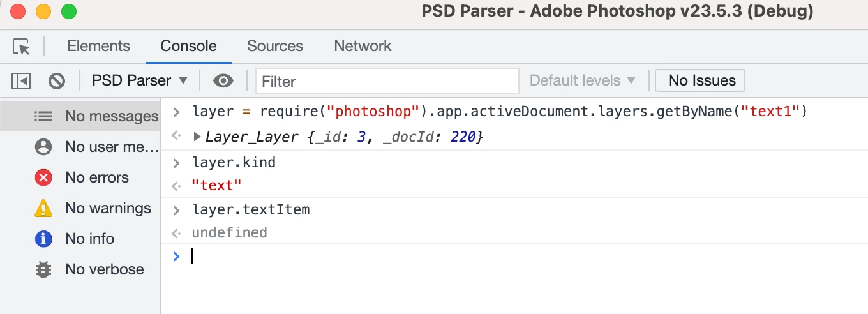This screenshot has height=314, width=868.
Task: Click the inspect element picker icon
Action: click(21, 47)
